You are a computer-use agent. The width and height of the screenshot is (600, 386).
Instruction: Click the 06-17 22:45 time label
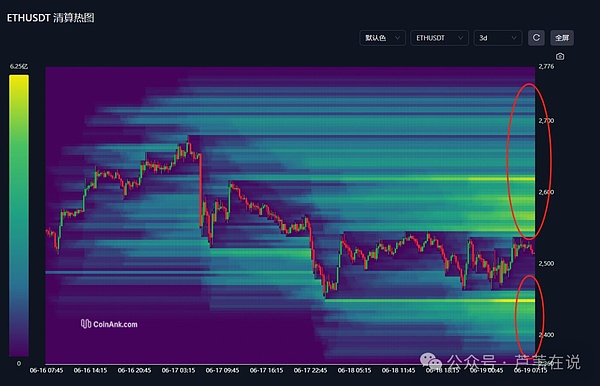310,370
